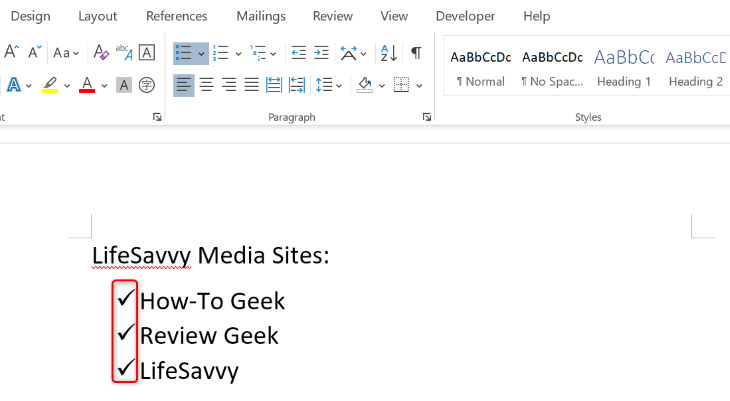Open the shading color dropdown arrow

(382, 86)
